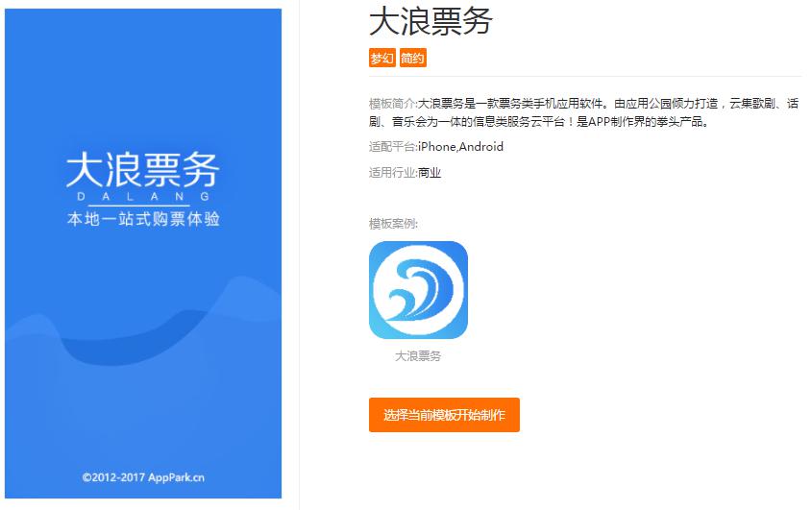Click the wave graphic in preview background
812x510 pixels.
click(143, 331)
